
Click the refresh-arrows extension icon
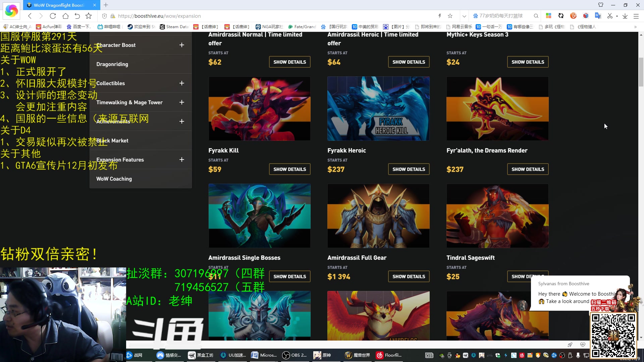click(x=561, y=16)
